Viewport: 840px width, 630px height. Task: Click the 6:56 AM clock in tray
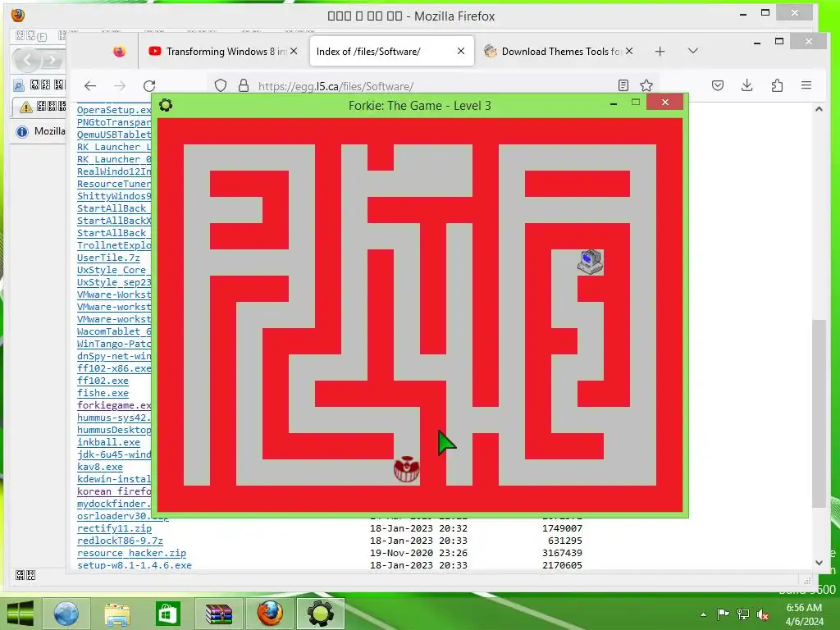804,608
